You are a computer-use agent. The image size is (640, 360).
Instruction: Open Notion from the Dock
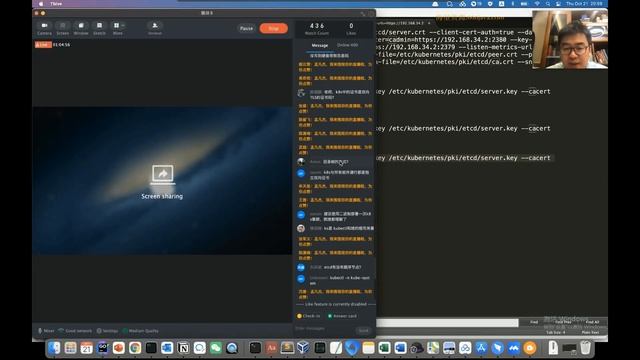tap(183, 348)
